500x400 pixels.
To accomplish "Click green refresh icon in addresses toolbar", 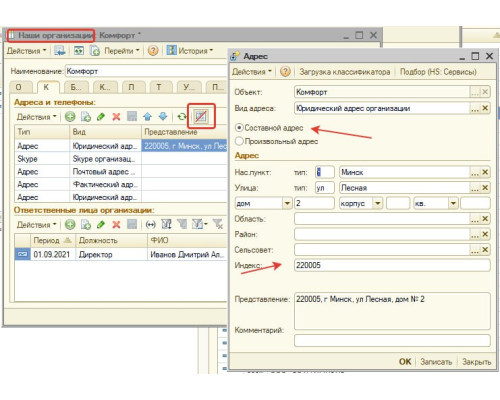I will (x=182, y=117).
